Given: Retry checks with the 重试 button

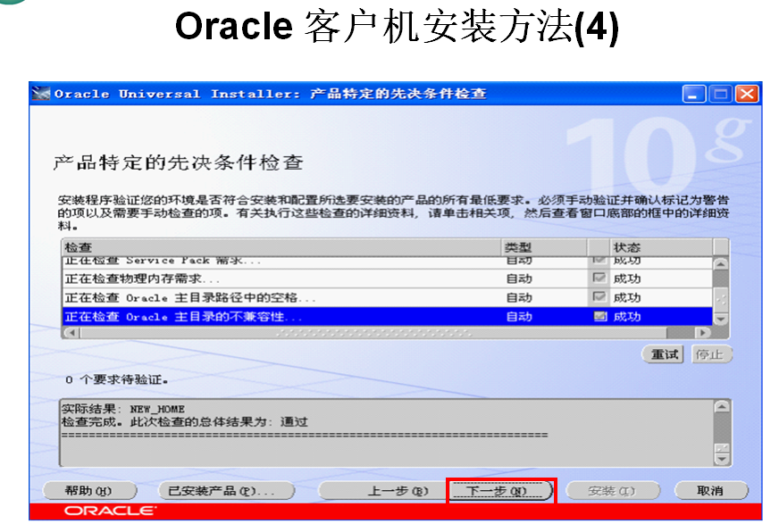Looking at the screenshot, I should [x=664, y=354].
